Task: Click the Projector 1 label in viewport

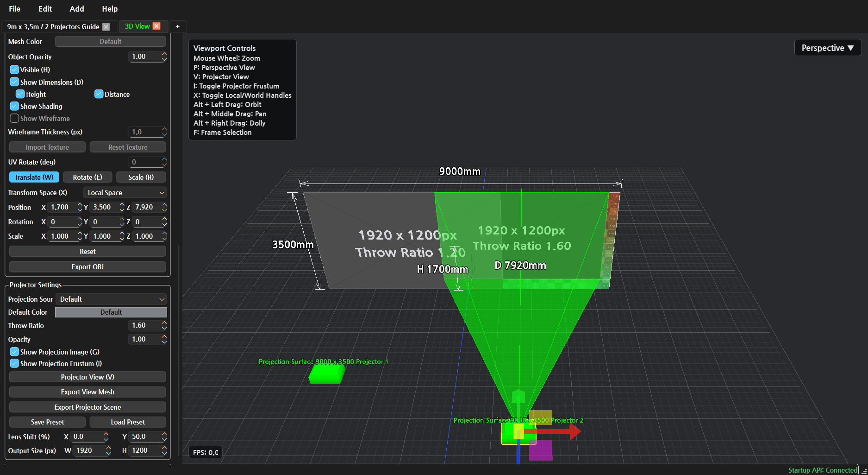Action: tap(323, 362)
